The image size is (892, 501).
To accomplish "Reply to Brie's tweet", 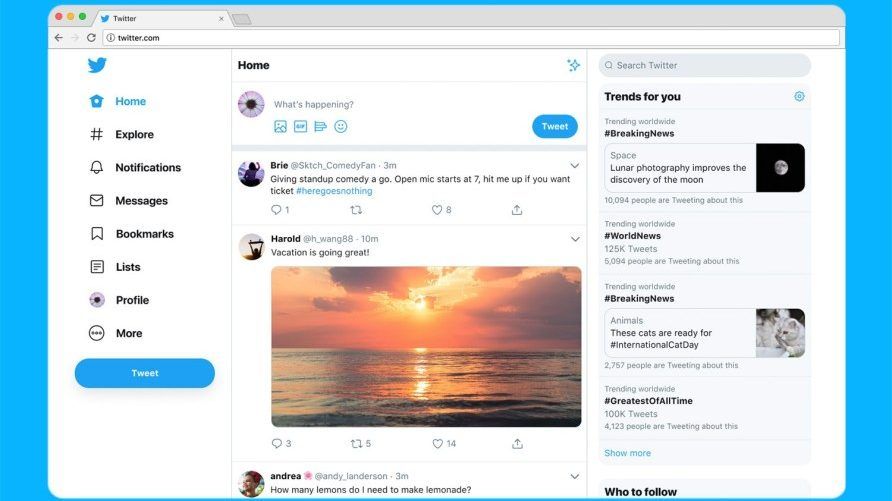I will [x=276, y=210].
